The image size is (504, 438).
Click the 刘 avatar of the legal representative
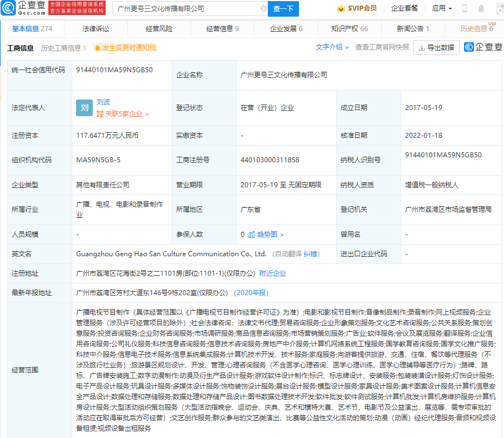click(x=84, y=108)
